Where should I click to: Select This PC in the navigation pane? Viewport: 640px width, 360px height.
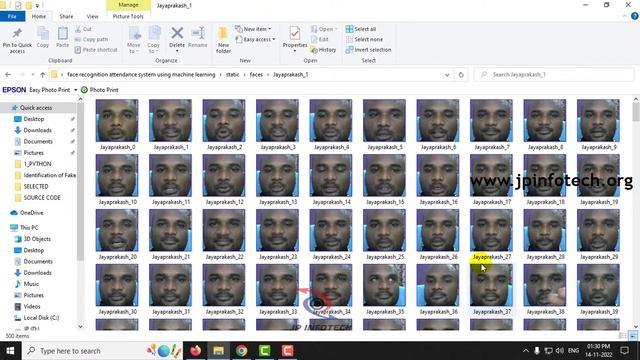29,227
